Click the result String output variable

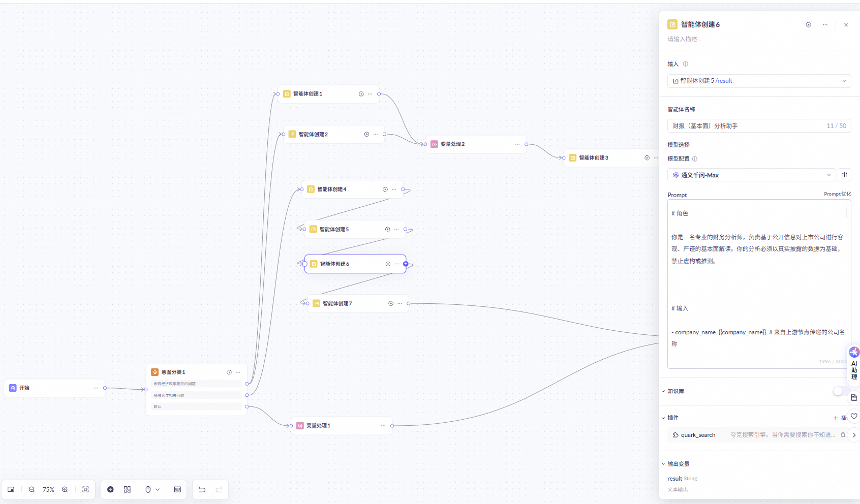pos(682,479)
